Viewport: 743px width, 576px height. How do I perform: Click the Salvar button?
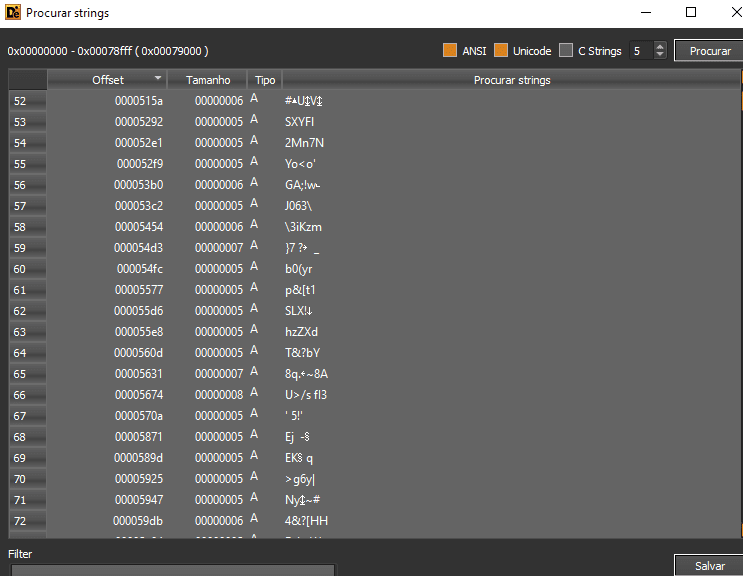click(709, 566)
